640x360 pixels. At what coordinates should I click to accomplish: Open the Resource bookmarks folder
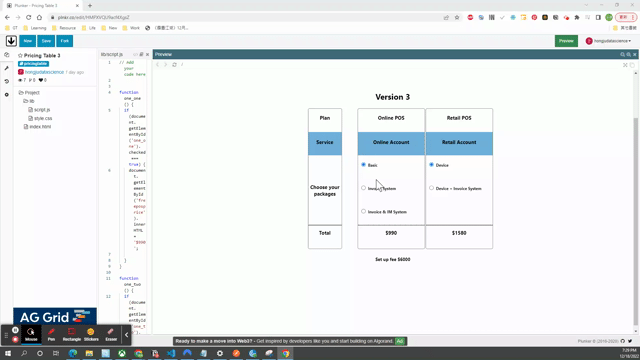coord(64,28)
